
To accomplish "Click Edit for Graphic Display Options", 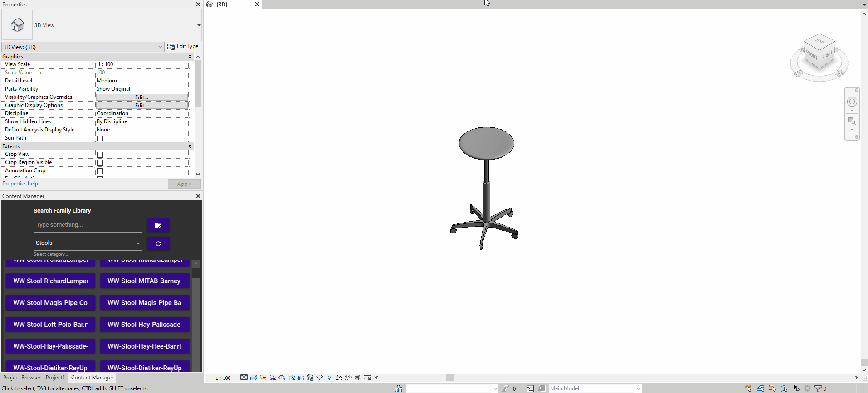I will point(142,106).
